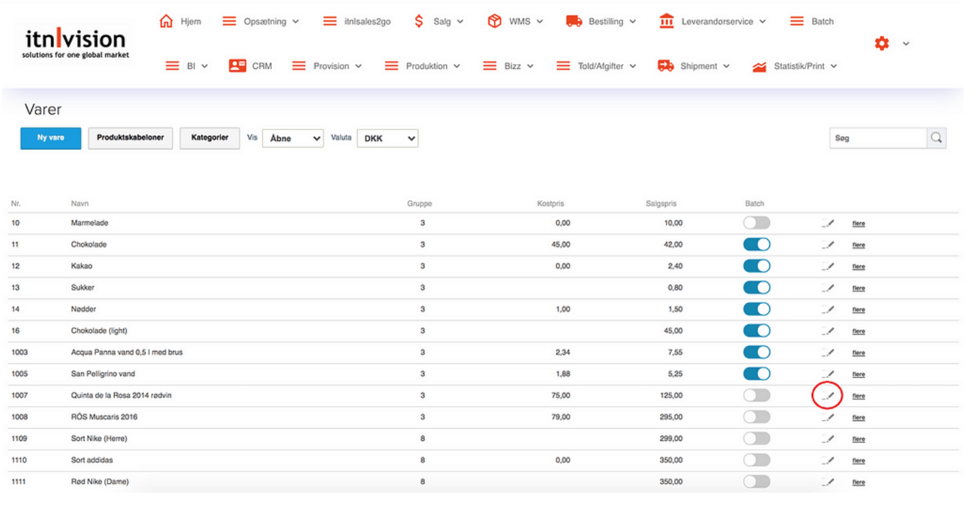Click the Leverandørservice bank building icon
The image size is (980, 511).
click(x=667, y=21)
